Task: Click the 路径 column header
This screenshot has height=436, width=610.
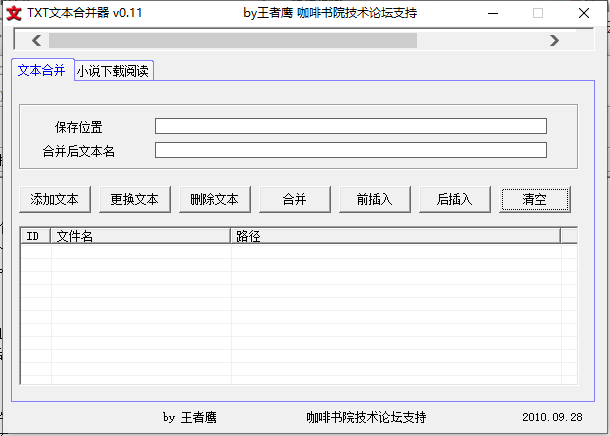Action: [x=395, y=236]
